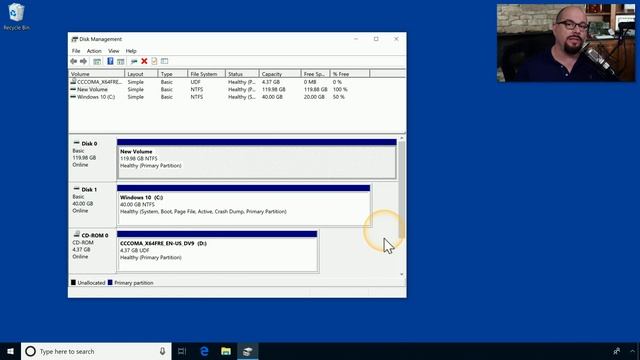This screenshot has width=640, height=360.
Task: Click the Disk 0 drive icon
Action: [x=76, y=143]
